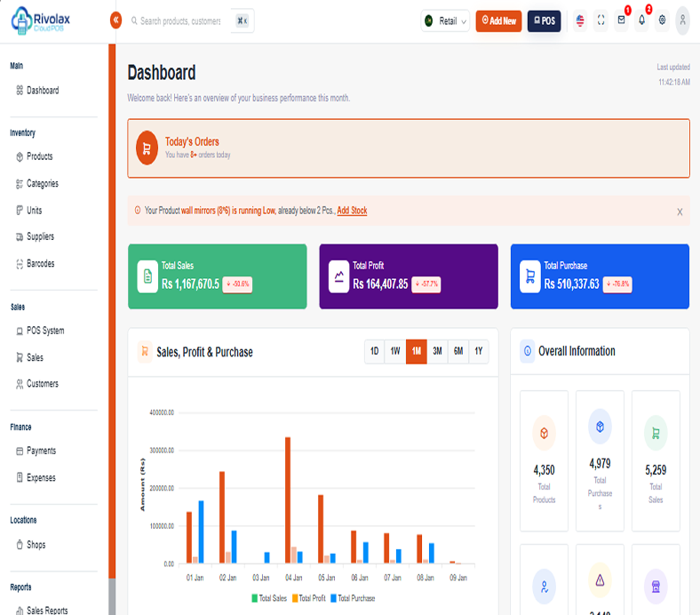Open Products in the sidebar

coord(39,156)
